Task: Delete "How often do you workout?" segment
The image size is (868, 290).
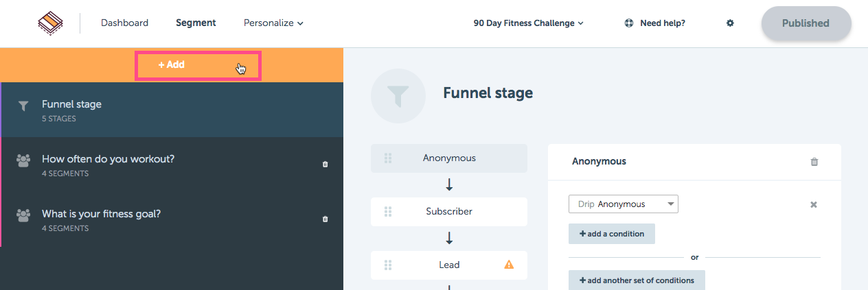Action: pyautogui.click(x=325, y=165)
